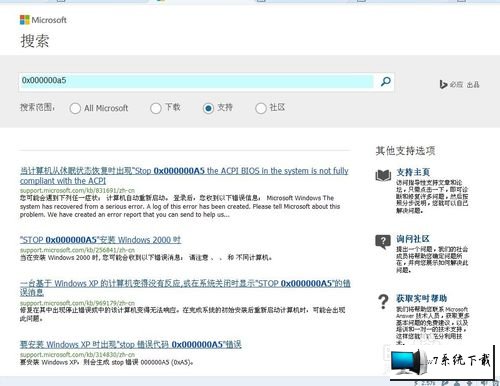Open the Windows XP 计算机变得没有反应 result

[x=185, y=288]
